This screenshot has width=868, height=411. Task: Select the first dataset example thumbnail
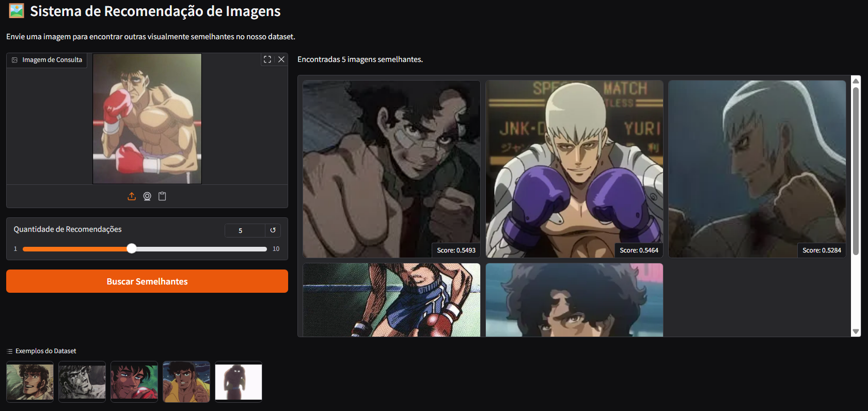[x=30, y=382]
